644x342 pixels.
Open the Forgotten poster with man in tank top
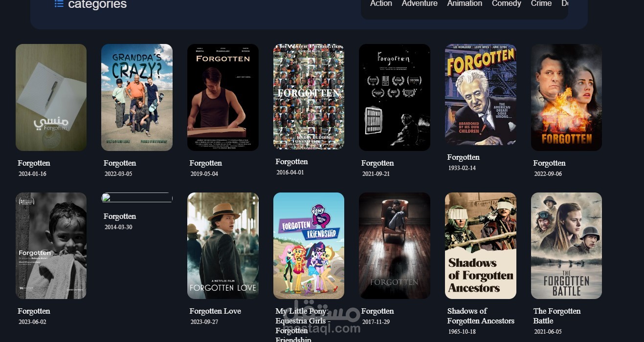pos(223,97)
